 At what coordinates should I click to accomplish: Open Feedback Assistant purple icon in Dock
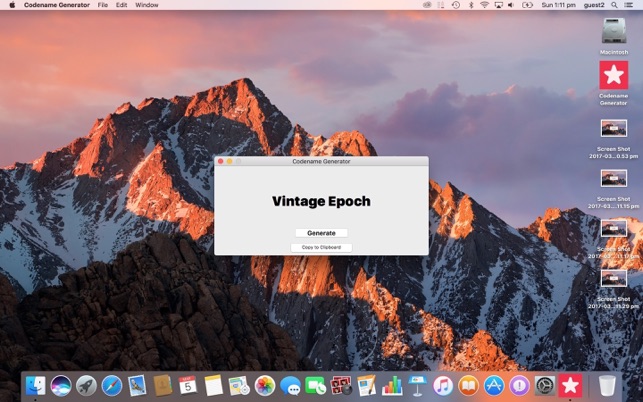519,386
